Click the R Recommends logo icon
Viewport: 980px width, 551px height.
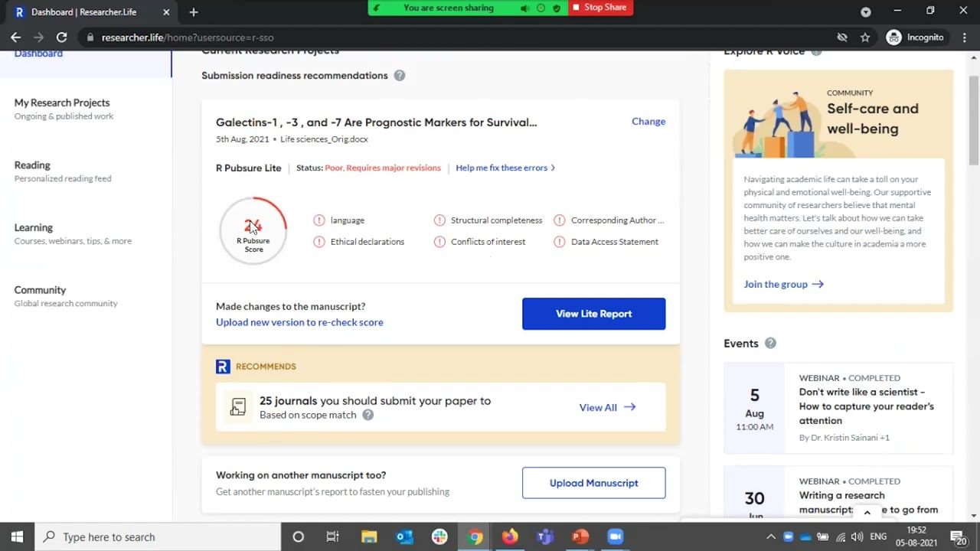pyautogui.click(x=223, y=367)
